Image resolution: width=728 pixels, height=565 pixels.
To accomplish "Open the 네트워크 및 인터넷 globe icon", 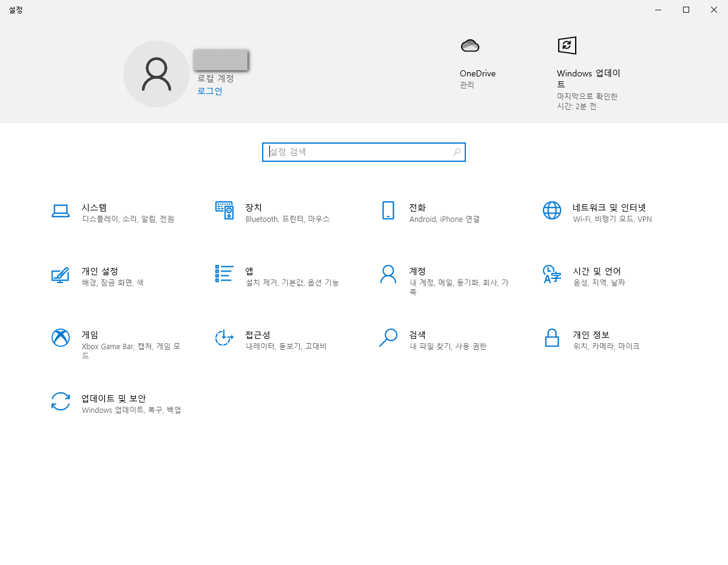I will click(x=552, y=210).
